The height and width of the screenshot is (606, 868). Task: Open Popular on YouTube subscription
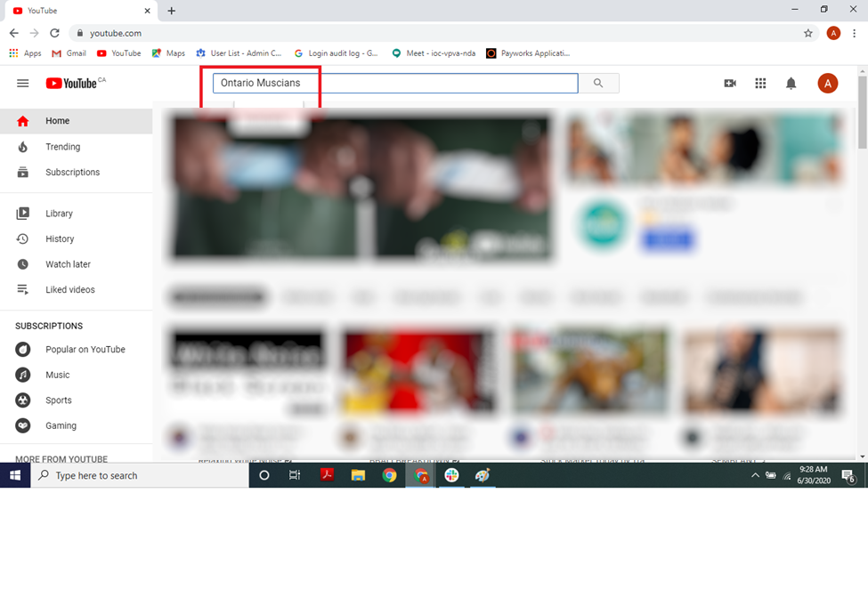tap(77, 349)
